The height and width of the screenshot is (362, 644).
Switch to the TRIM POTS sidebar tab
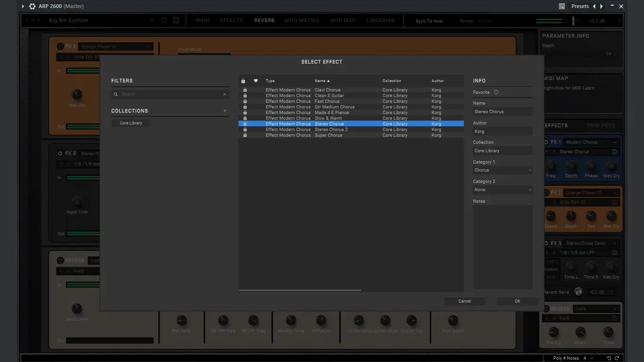pyautogui.click(x=601, y=126)
